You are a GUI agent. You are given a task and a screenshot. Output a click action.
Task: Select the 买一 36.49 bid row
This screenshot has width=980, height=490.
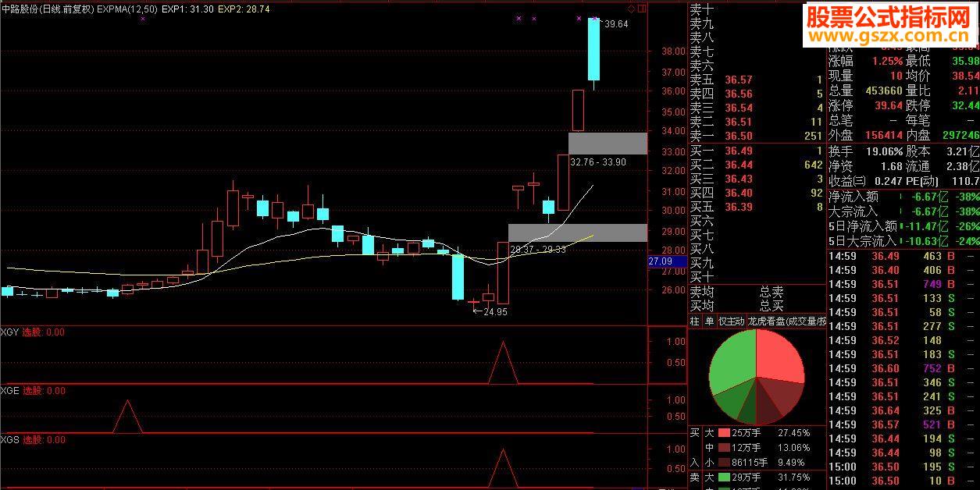[x=756, y=151]
